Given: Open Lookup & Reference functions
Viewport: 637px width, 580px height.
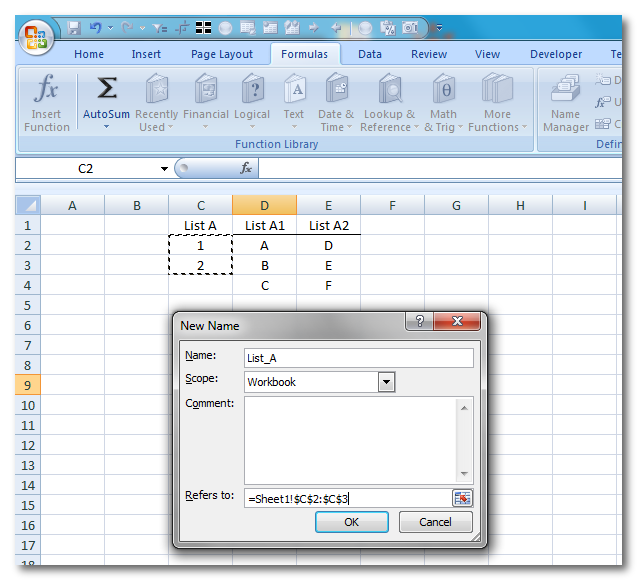Looking at the screenshot, I should [x=390, y=103].
